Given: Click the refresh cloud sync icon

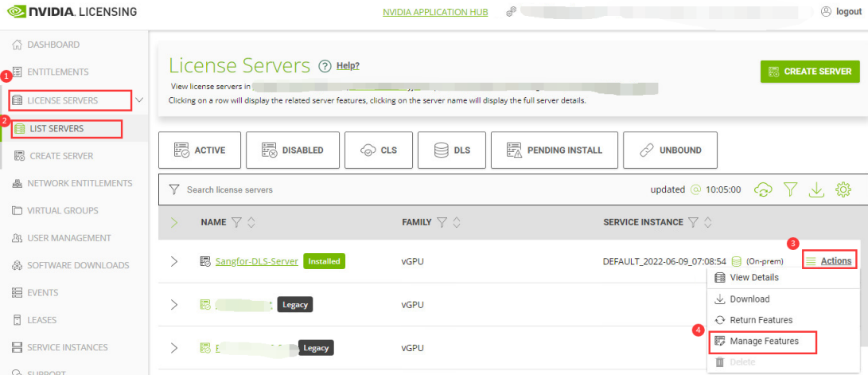Looking at the screenshot, I should [764, 189].
